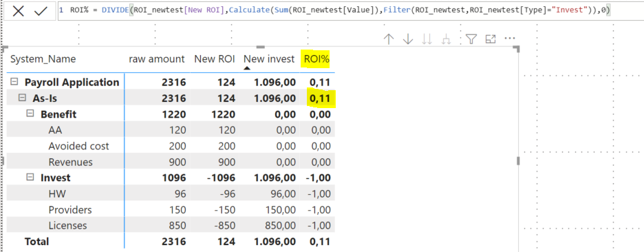This screenshot has width=644, height=252.
Task: Enable drill down with the down arrow icon
Action: tap(408, 39)
